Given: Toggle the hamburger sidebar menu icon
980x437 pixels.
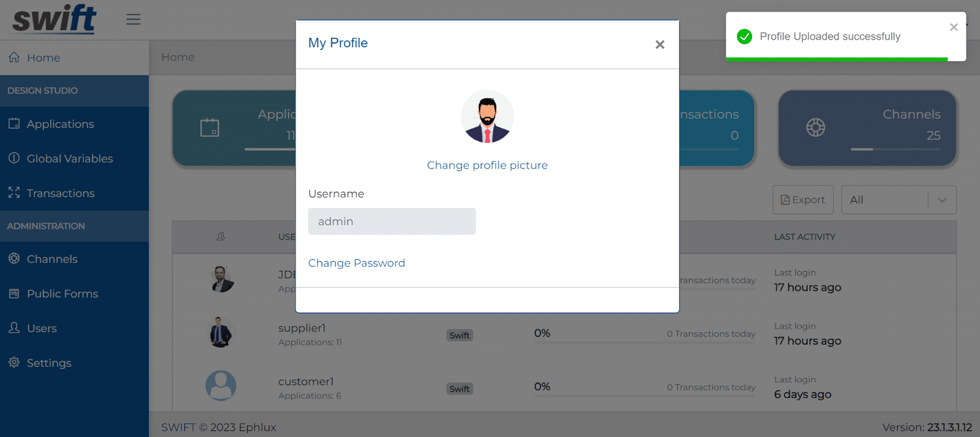Looking at the screenshot, I should pyautogui.click(x=134, y=20).
